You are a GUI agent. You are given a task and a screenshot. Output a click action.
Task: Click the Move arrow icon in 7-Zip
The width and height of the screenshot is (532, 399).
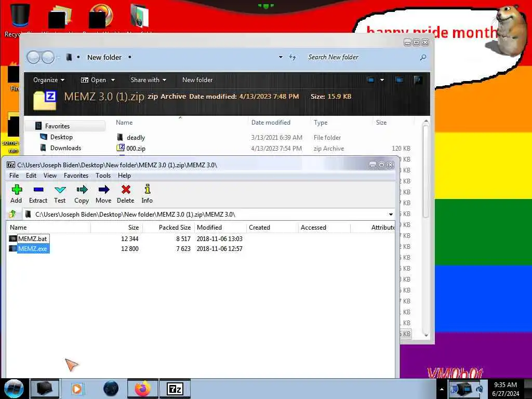click(x=103, y=194)
